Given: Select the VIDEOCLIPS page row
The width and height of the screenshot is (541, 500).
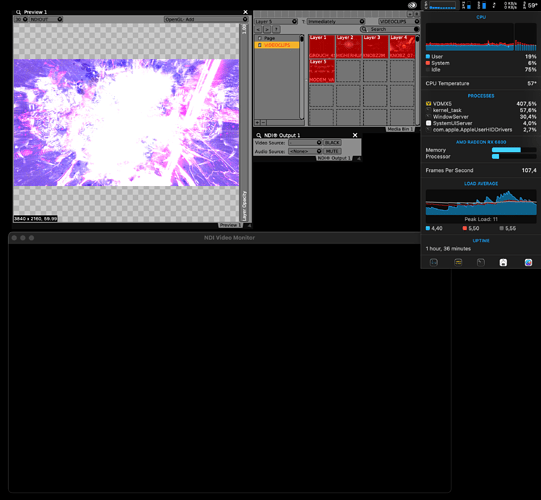Looking at the screenshot, I should [277, 45].
